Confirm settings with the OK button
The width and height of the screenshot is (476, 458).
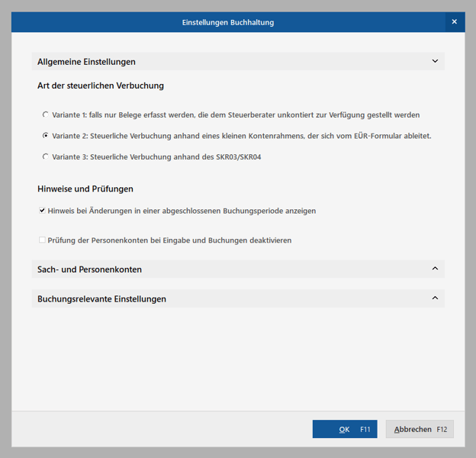pyautogui.click(x=345, y=429)
